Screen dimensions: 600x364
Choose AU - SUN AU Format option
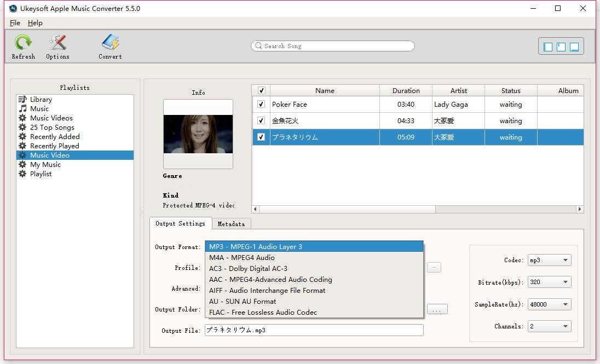coord(314,301)
